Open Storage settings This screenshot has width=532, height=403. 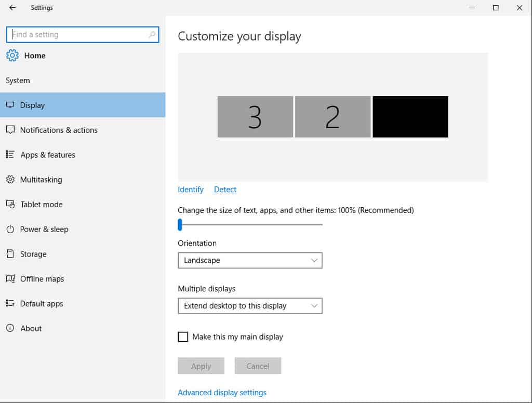[83, 254]
